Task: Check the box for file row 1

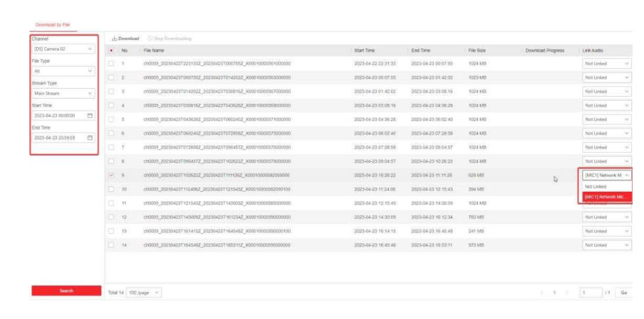Action: pos(111,64)
